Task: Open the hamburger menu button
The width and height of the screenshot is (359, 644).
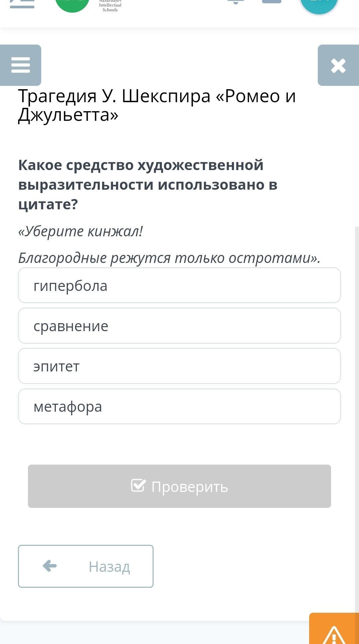Action: tap(21, 65)
